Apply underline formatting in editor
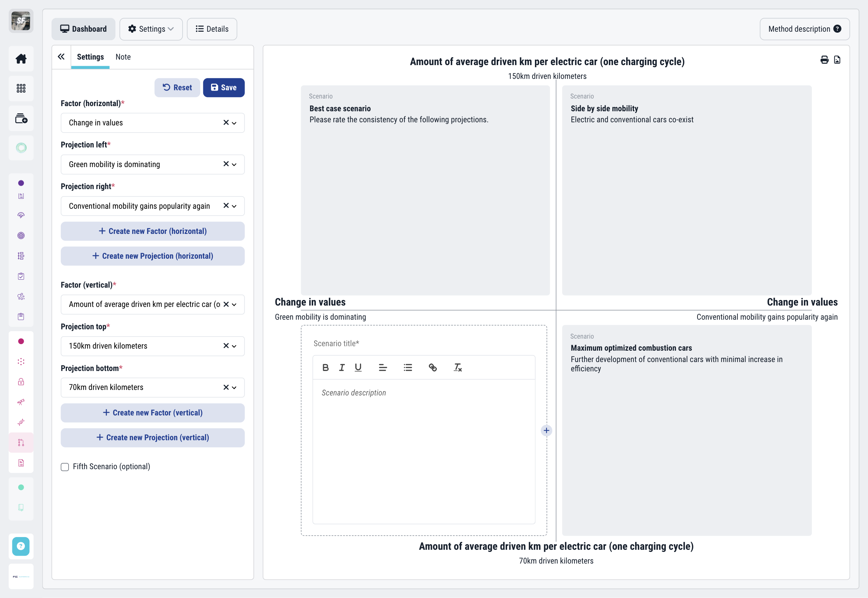The image size is (868, 598). pos(358,368)
